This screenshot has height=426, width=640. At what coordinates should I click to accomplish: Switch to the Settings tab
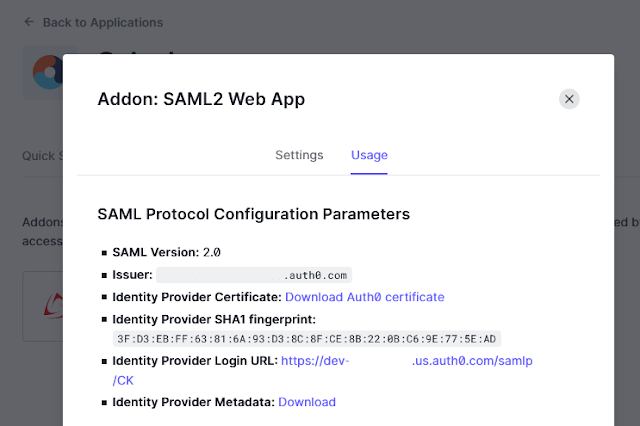tap(299, 155)
